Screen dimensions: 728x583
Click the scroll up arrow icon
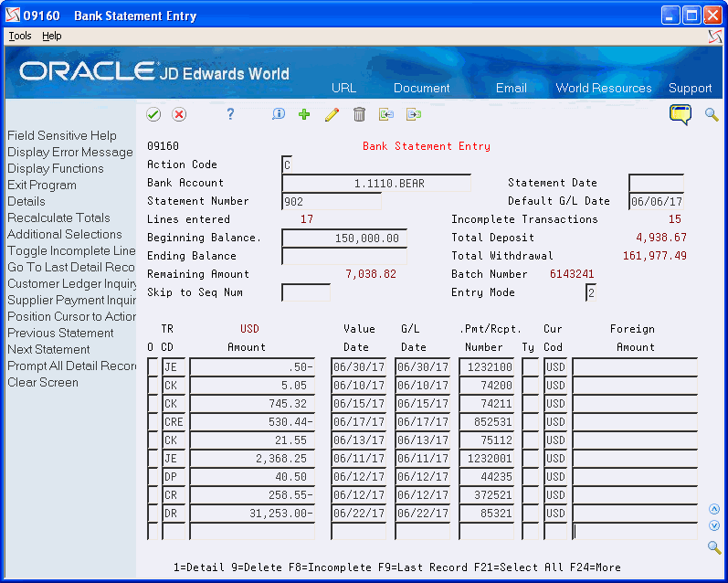[x=714, y=509]
